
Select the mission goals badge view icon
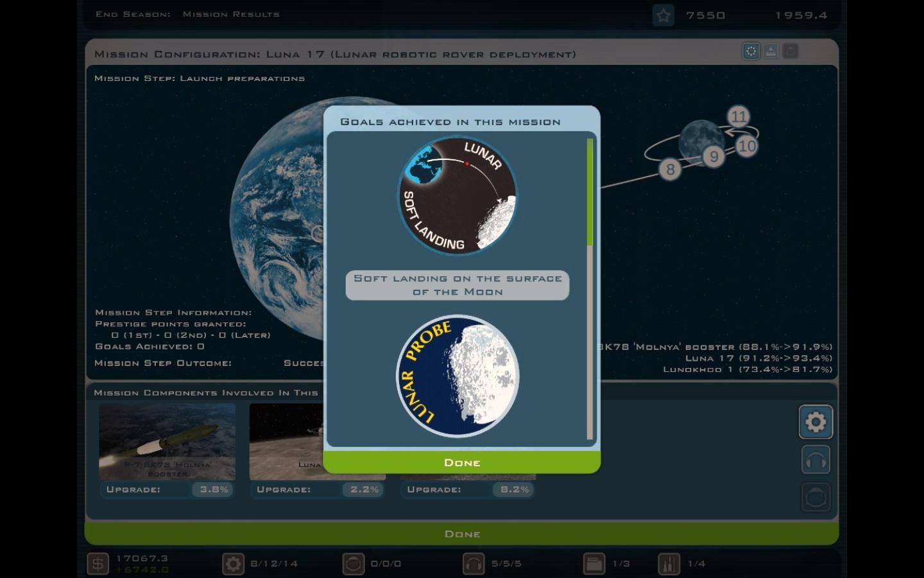[x=751, y=51]
